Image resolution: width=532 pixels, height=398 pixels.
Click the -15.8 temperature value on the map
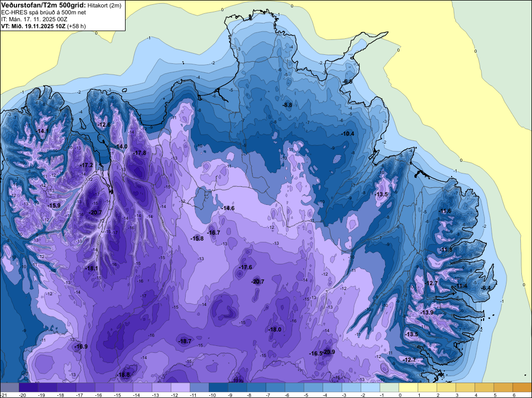(197, 238)
